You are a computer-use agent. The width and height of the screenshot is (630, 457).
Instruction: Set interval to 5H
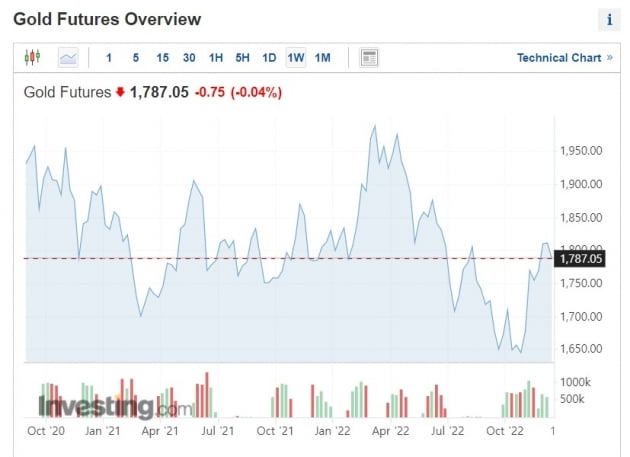click(243, 58)
